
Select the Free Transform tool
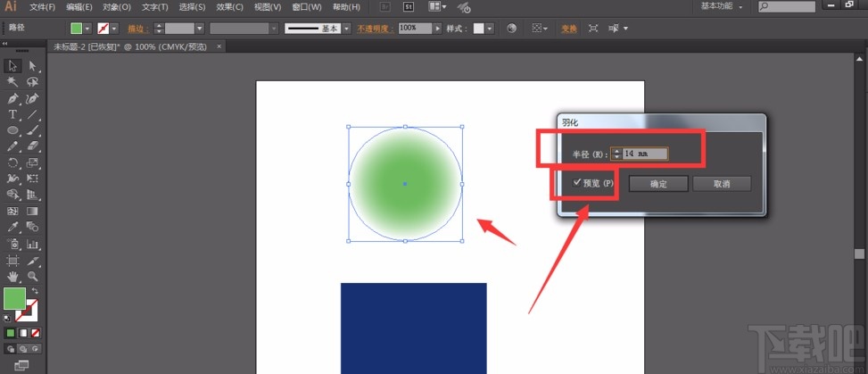(32, 179)
